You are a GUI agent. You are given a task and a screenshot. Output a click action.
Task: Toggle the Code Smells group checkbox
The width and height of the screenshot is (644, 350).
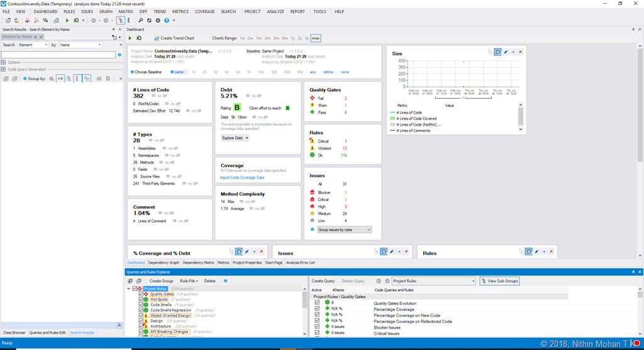142,305
